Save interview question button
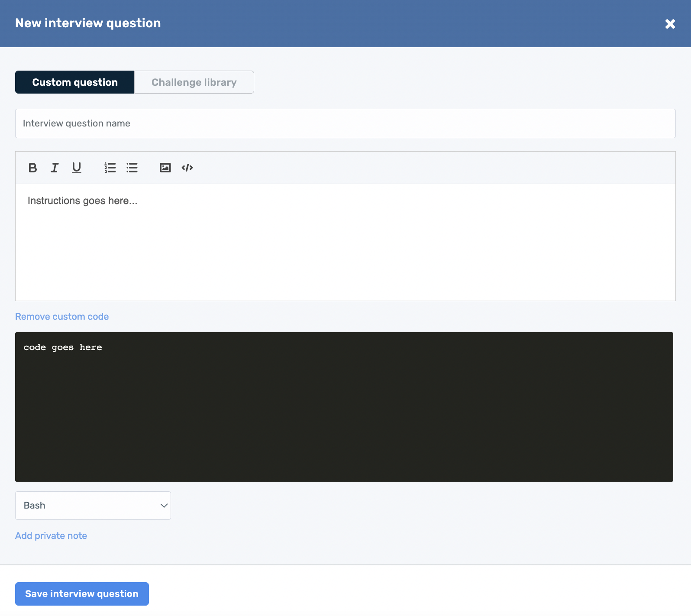691x616 pixels. pos(82,594)
